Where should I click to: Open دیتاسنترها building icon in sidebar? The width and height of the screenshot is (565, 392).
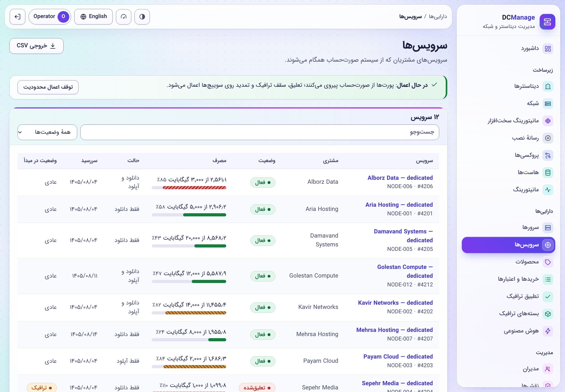point(548,86)
